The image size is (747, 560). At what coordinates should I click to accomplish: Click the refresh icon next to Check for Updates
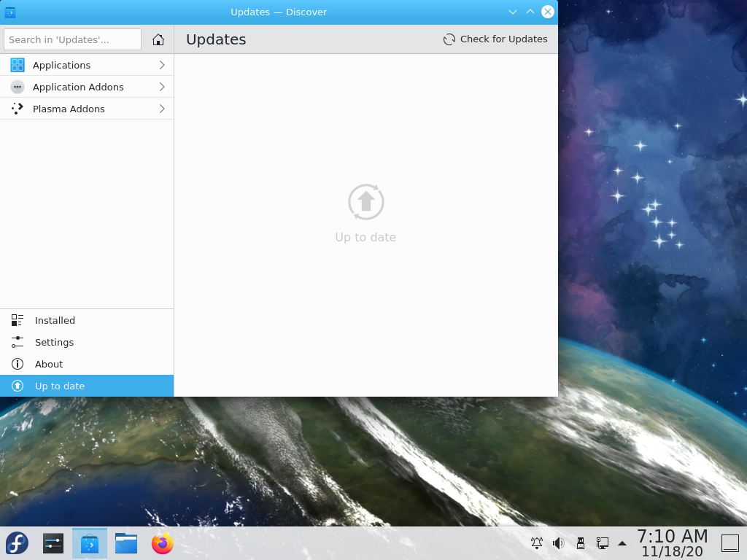pyautogui.click(x=449, y=39)
